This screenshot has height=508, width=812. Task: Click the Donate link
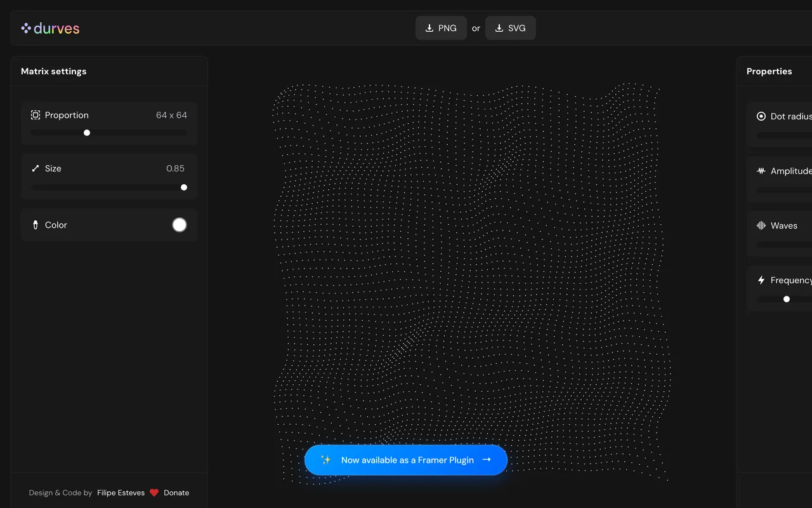pos(176,493)
